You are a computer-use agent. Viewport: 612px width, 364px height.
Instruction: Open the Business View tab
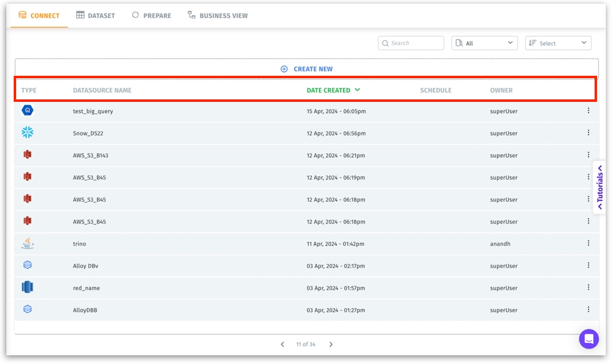tap(218, 16)
